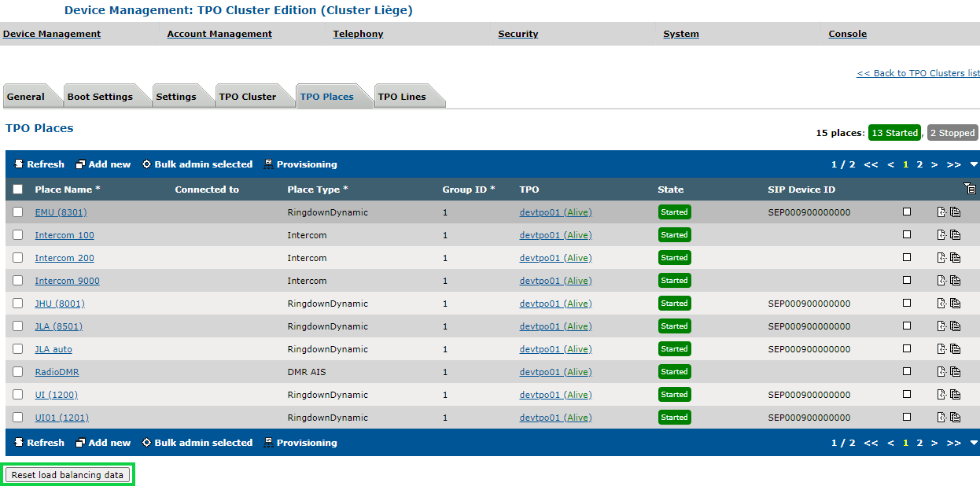Screen dimensions: 980x486
Task: Click the top Bulk admin selected gear icon
Action: (x=146, y=164)
